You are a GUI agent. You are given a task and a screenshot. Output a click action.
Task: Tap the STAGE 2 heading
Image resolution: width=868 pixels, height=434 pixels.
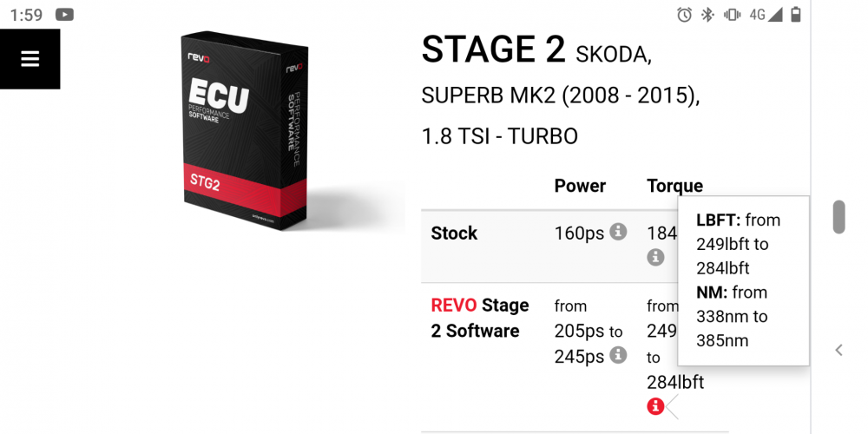click(493, 50)
